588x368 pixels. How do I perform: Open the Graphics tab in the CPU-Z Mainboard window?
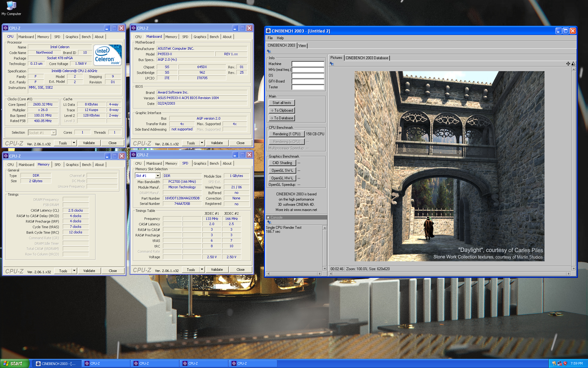(200, 37)
